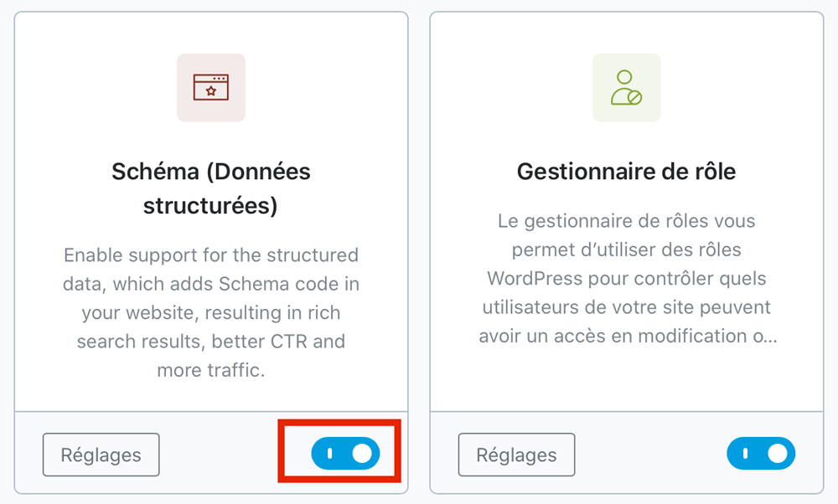The width and height of the screenshot is (838, 504).
Task: Click the Schéma star-window module icon
Action: pos(211,87)
